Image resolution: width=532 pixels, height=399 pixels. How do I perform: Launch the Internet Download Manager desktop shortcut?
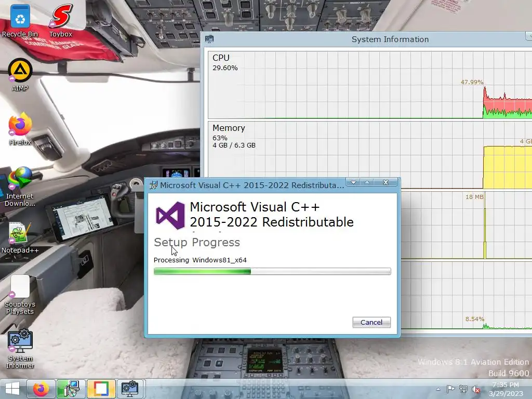coord(20,187)
